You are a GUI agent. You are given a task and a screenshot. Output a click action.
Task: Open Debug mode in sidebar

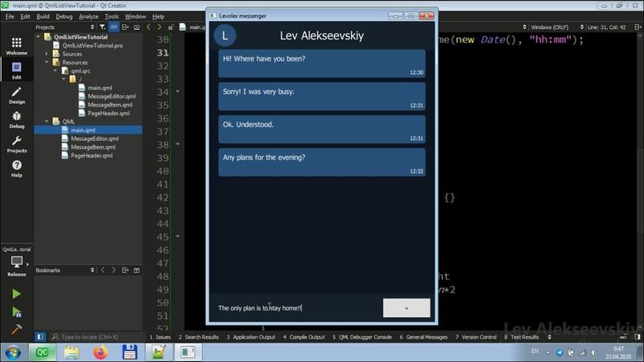[16, 119]
